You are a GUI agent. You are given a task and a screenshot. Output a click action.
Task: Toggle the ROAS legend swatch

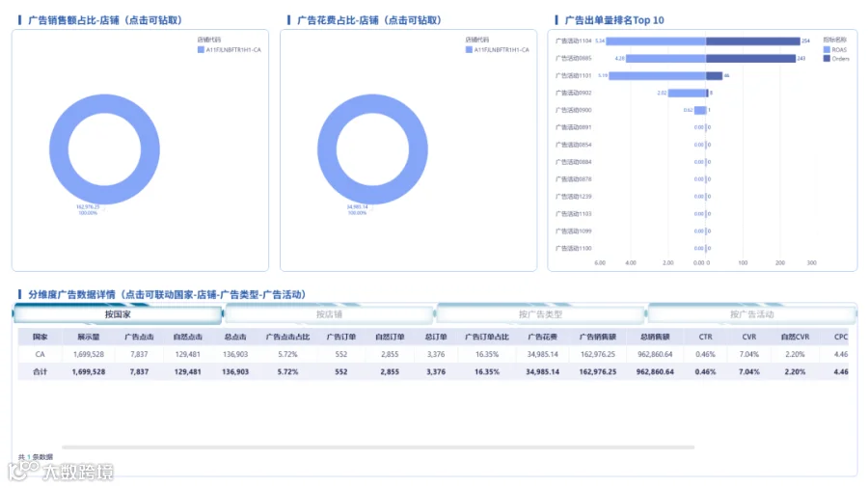click(x=827, y=50)
